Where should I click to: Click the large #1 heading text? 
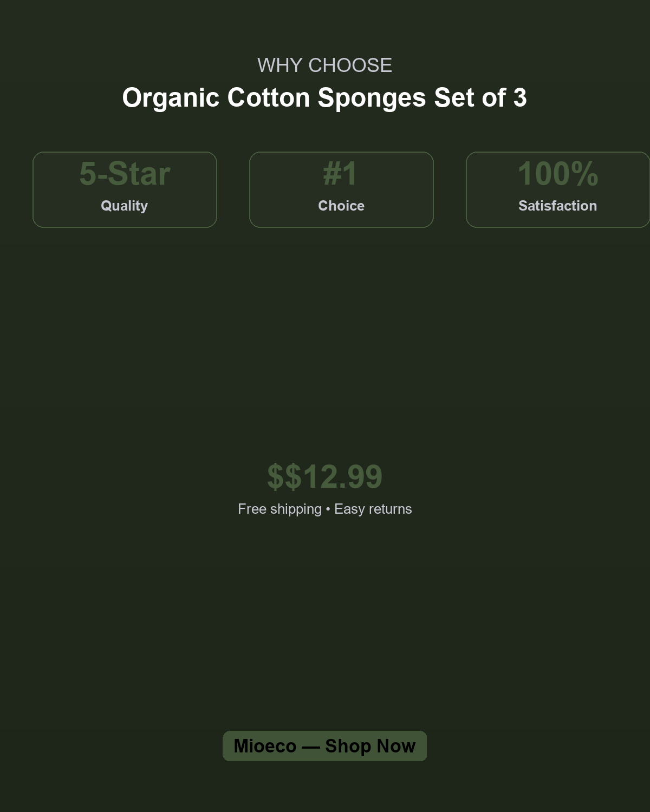pyautogui.click(x=341, y=174)
